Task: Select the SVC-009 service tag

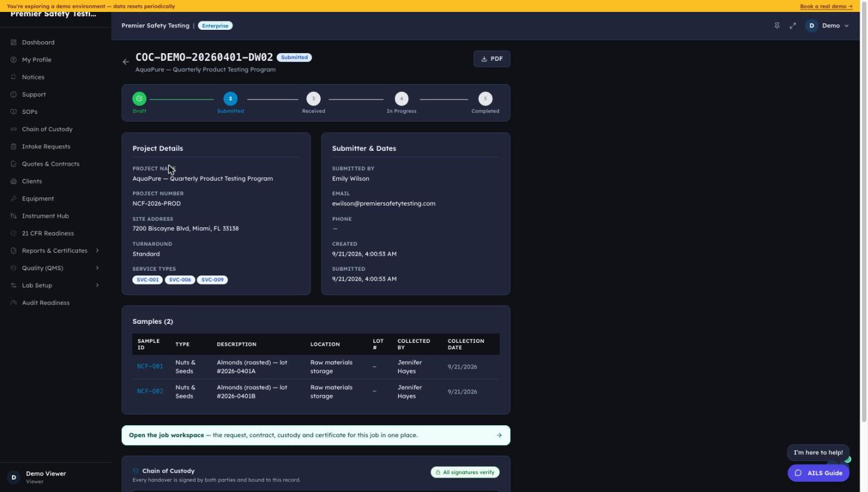Action: 212,280
